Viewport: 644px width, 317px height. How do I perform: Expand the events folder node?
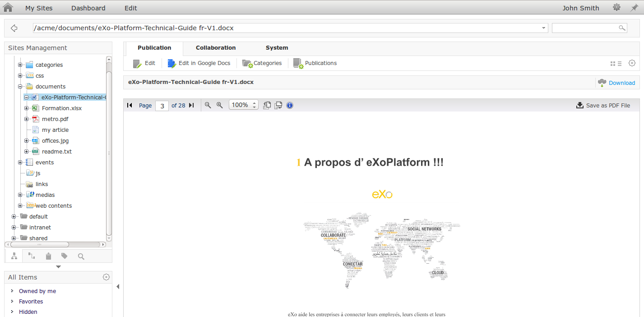tap(20, 162)
